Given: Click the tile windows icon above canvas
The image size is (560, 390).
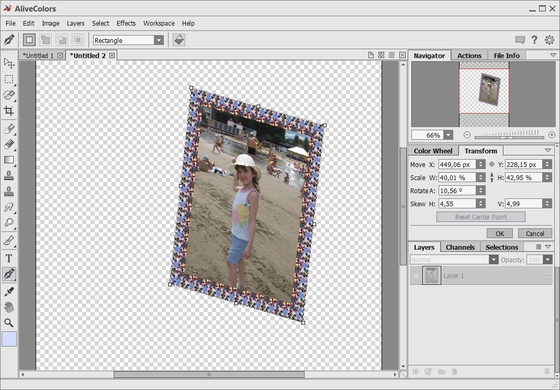Looking at the screenshot, I should click(381, 55).
